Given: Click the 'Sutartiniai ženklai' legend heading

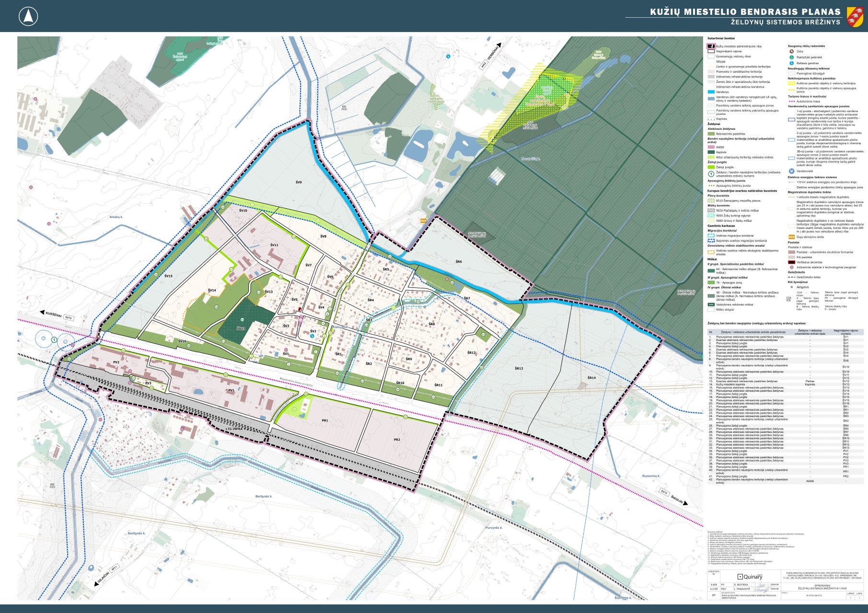Looking at the screenshot, I should tap(721, 38).
